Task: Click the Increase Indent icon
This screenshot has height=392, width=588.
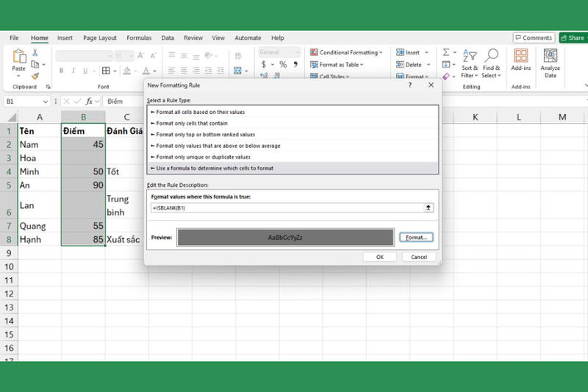Action: pos(220,71)
